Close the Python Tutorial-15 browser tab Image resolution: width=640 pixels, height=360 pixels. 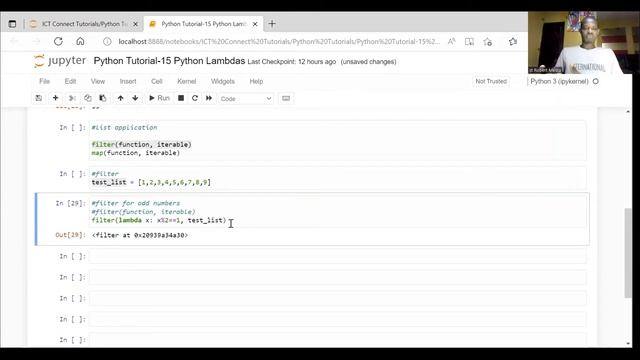tap(255, 24)
